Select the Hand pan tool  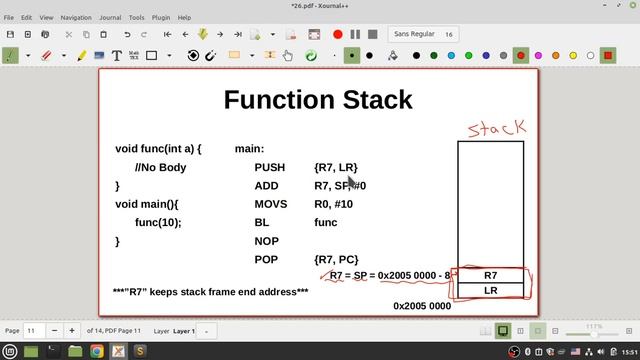[288, 56]
